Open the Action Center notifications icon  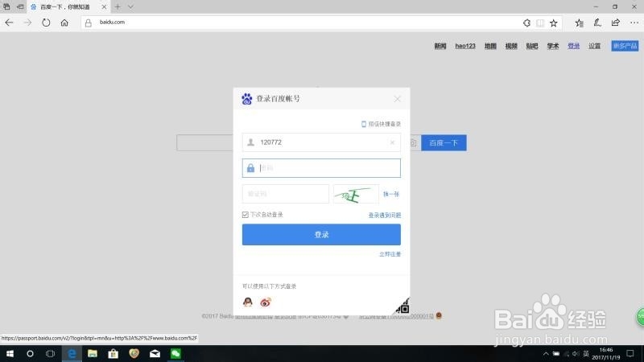(x=630, y=353)
